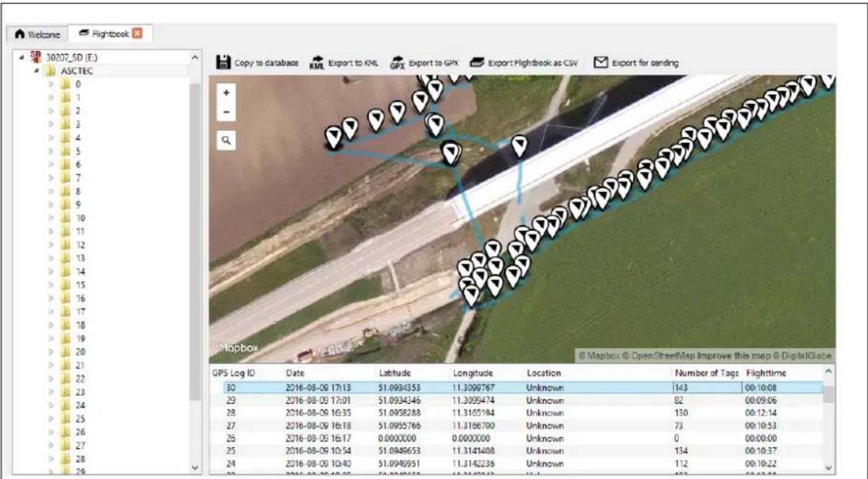Expand folder 7 in the tree
This screenshot has width=868, height=479.
coord(52,178)
